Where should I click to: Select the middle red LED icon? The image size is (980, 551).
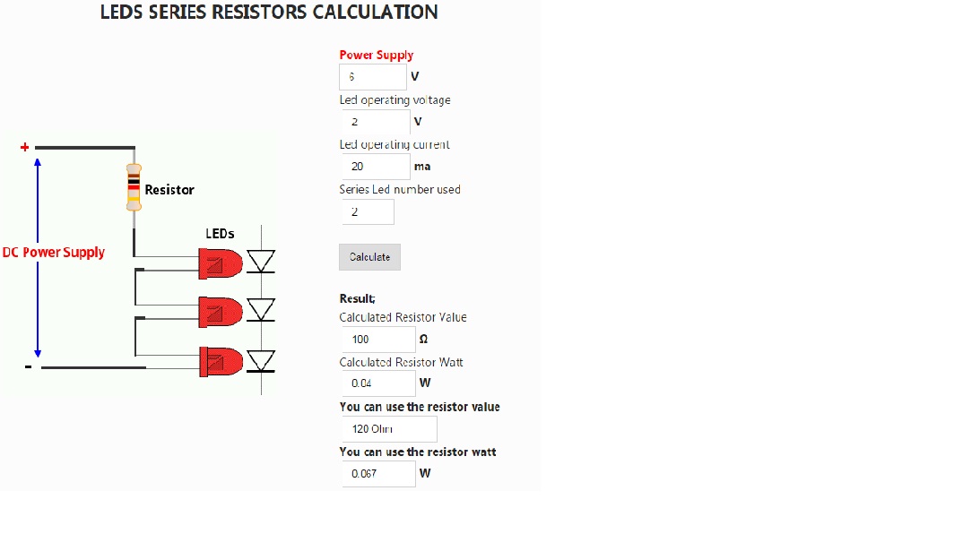click(220, 312)
